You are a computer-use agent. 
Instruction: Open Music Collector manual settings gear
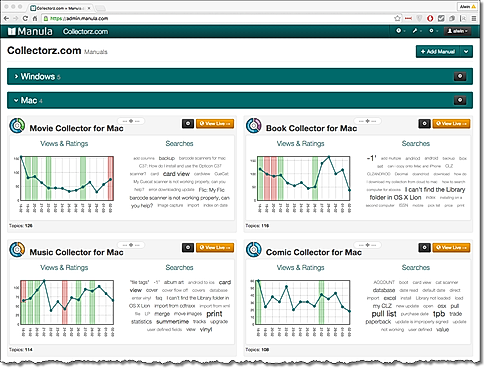188,248
